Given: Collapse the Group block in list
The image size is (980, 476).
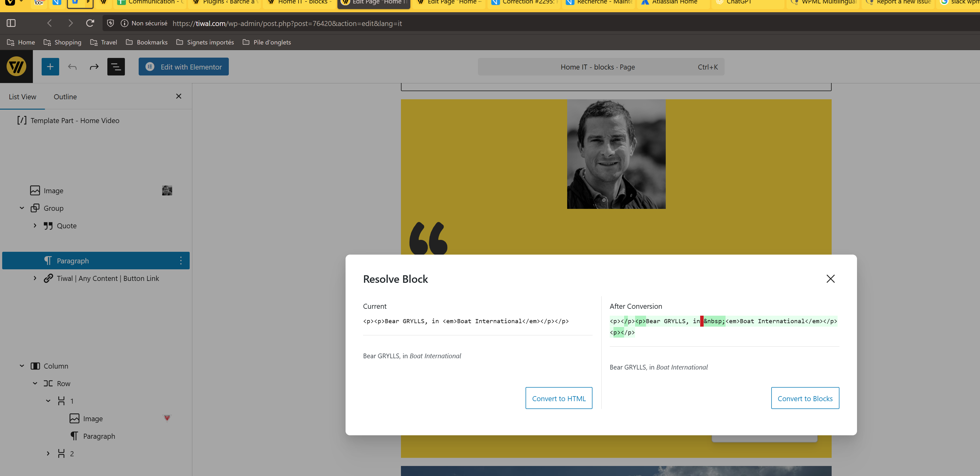Looking at the screenshot, I should (x=22, y=208).
